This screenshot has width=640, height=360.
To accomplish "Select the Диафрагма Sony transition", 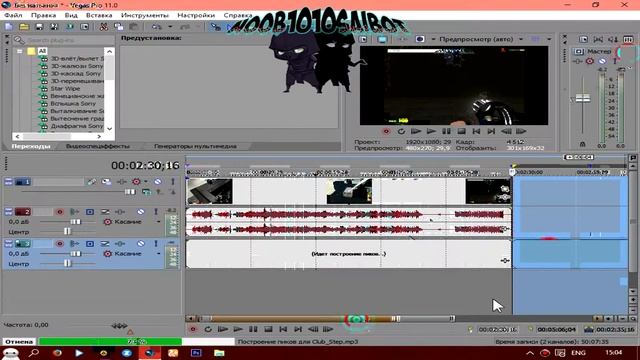I will 77,126.
